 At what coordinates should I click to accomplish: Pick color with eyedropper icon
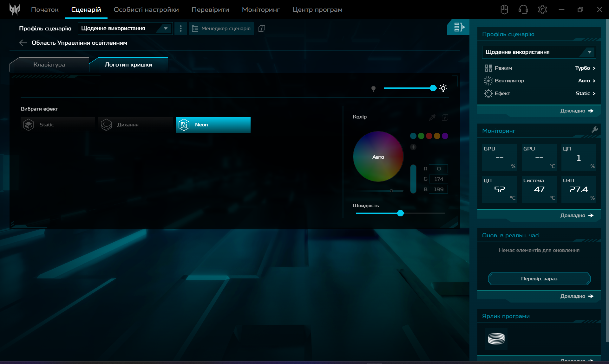(432, 118)
